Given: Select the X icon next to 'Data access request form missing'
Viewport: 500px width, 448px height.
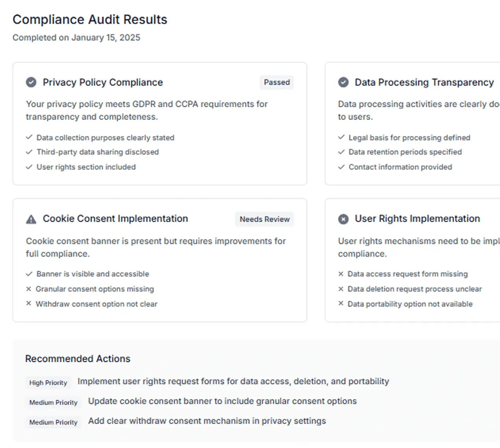Looking at the screenshot, I should [x=340, y=274].
